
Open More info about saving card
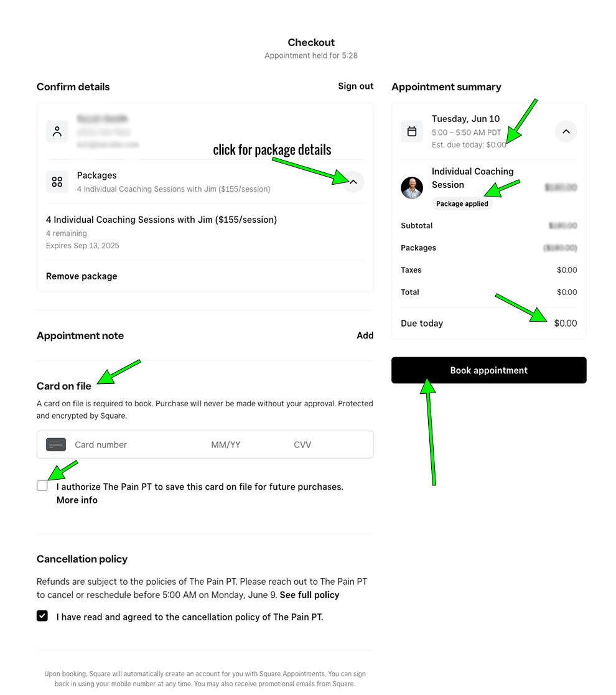77,500
